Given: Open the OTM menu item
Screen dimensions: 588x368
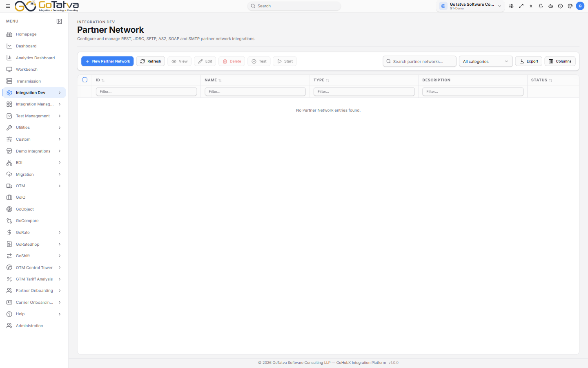Looking at the screenshot, I should coord(34,186).
